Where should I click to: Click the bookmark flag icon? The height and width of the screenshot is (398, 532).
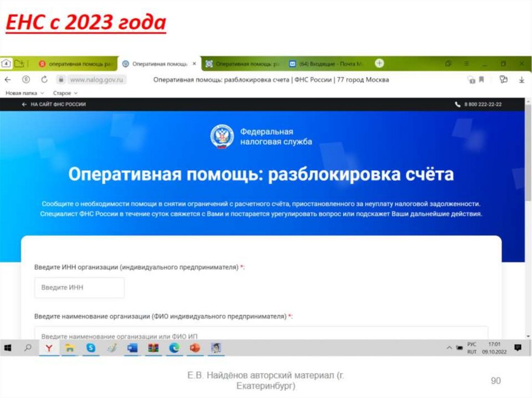pos(482,80)
